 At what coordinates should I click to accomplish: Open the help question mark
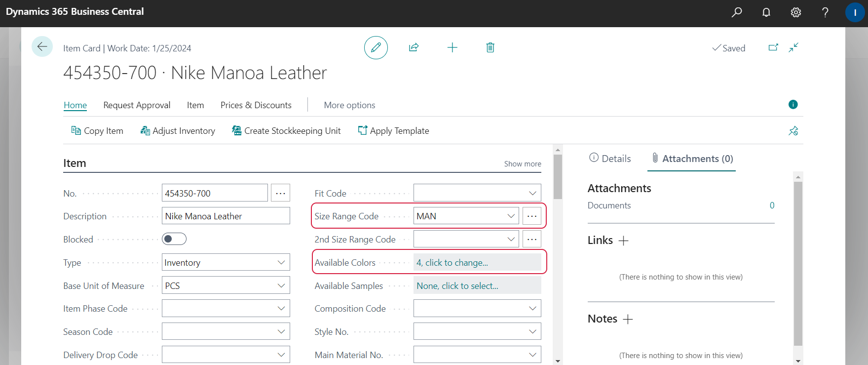825,12
